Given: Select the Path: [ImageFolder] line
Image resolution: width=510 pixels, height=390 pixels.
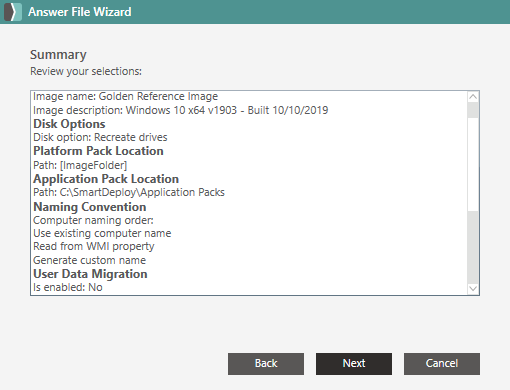Looking at the screenshot, I should pyautogui.click(x=80, y=165).
